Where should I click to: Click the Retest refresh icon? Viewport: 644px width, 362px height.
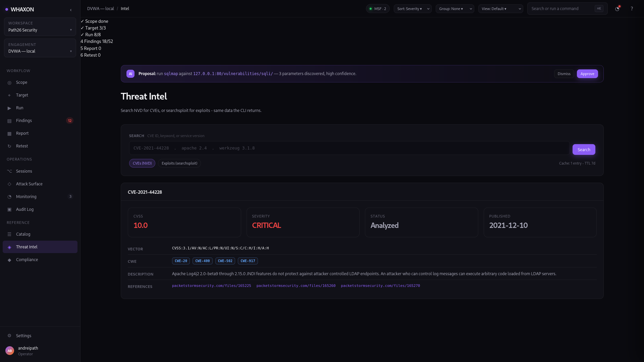click(x=9, y=146)
